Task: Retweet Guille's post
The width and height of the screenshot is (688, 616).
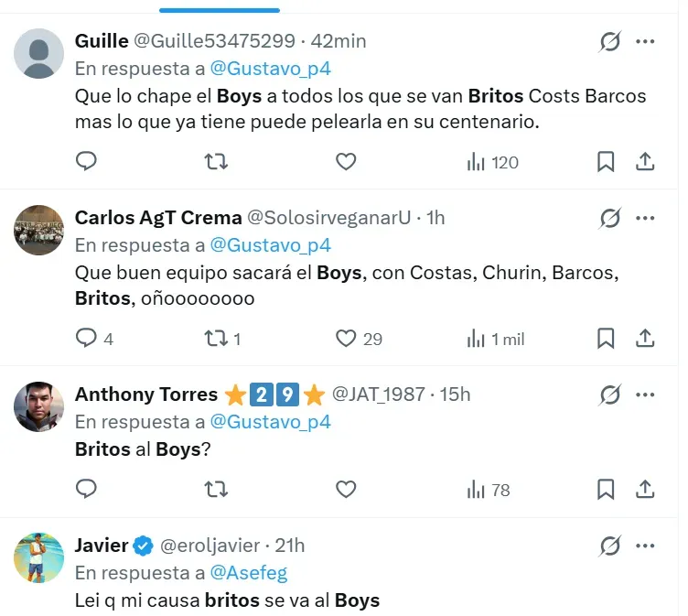Action: pyautogui.click(x=216, y=162)
